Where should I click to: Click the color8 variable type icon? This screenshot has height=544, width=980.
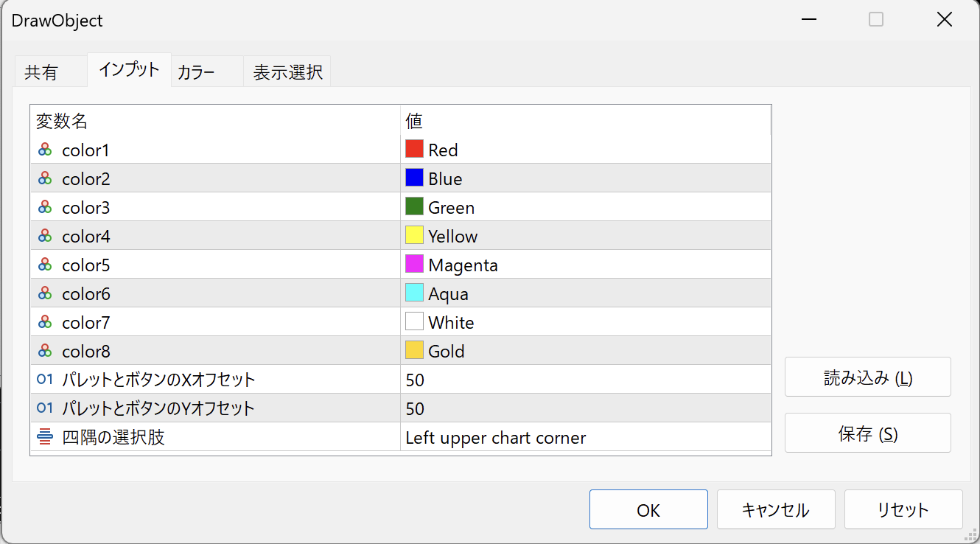[x=45, y=351]
